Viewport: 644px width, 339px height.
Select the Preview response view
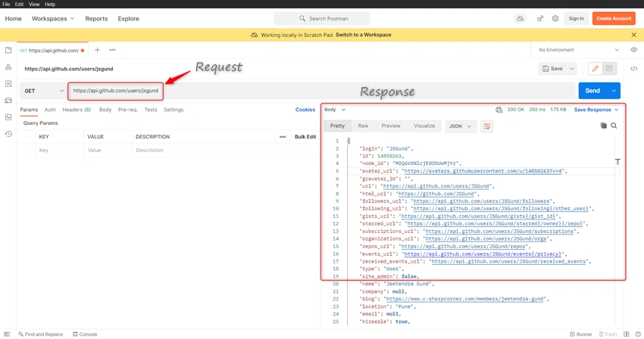pyautogui.click(x=391, y=126)
